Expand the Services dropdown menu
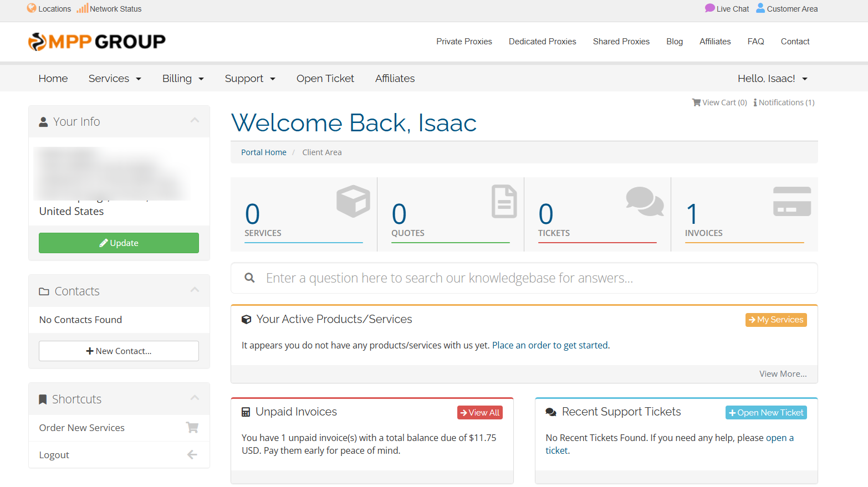 point(115,79)
